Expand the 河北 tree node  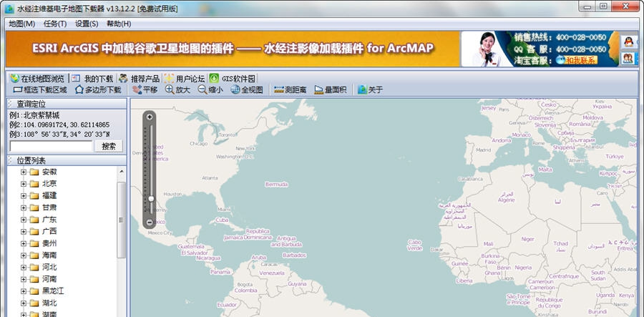click(x=24, y=268)
